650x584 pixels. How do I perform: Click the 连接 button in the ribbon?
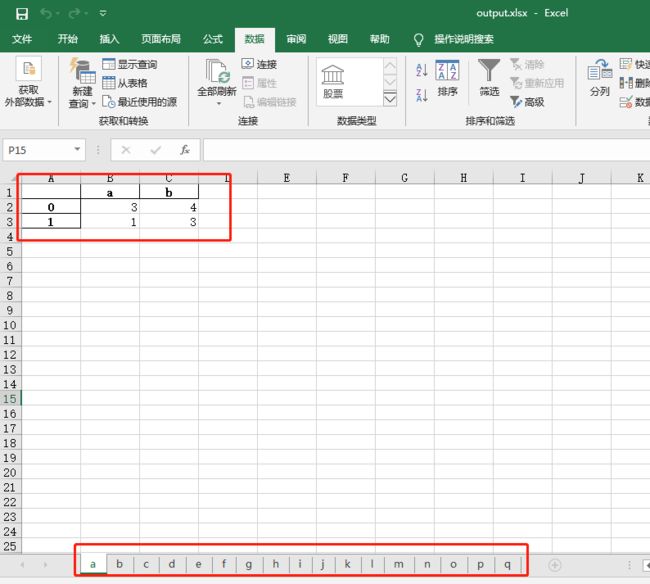[259, 64]
